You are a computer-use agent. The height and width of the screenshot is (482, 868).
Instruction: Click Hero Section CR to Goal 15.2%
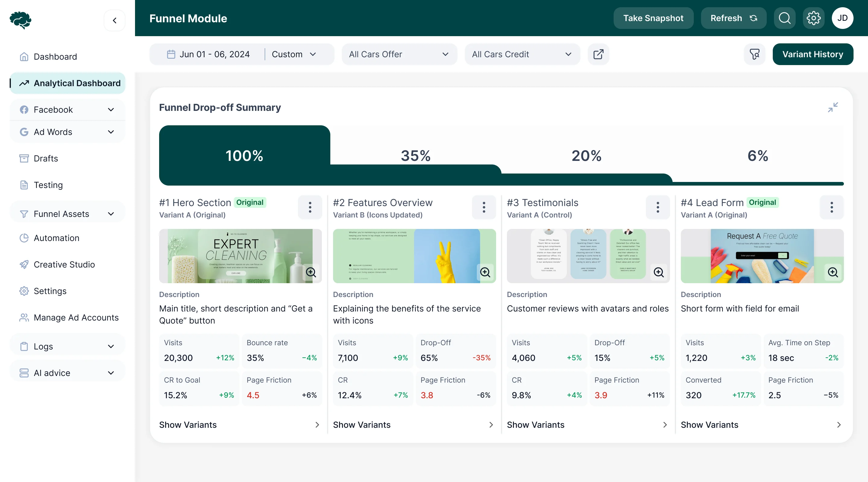175,395
